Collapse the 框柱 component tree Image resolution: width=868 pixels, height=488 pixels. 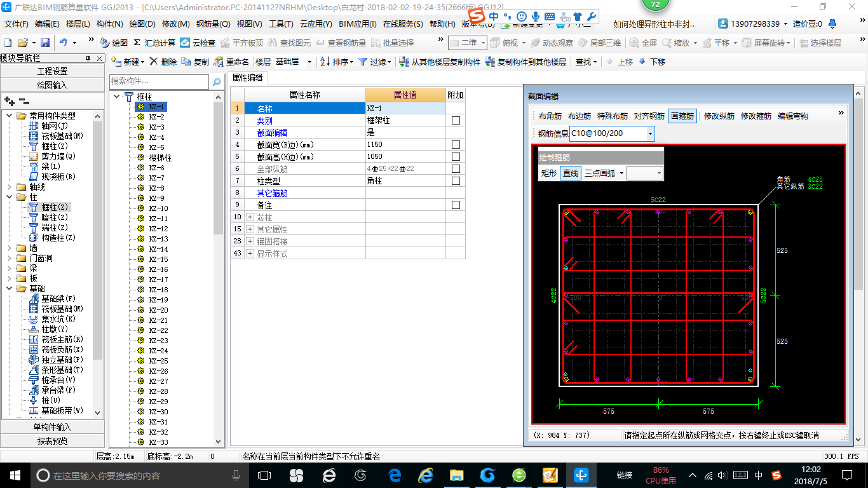(x=117, y=97)
